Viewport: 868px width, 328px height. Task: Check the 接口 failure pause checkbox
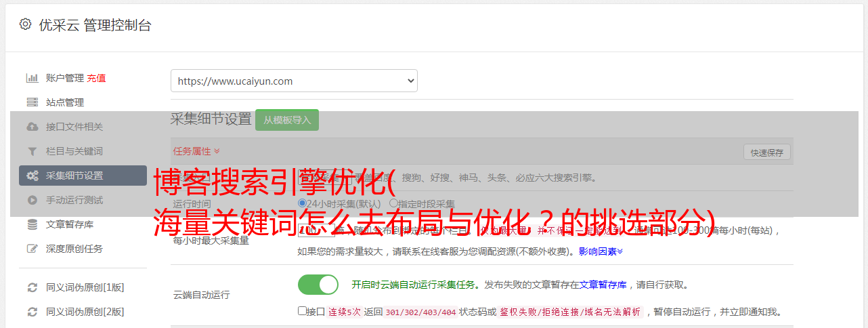click(302, 311)
